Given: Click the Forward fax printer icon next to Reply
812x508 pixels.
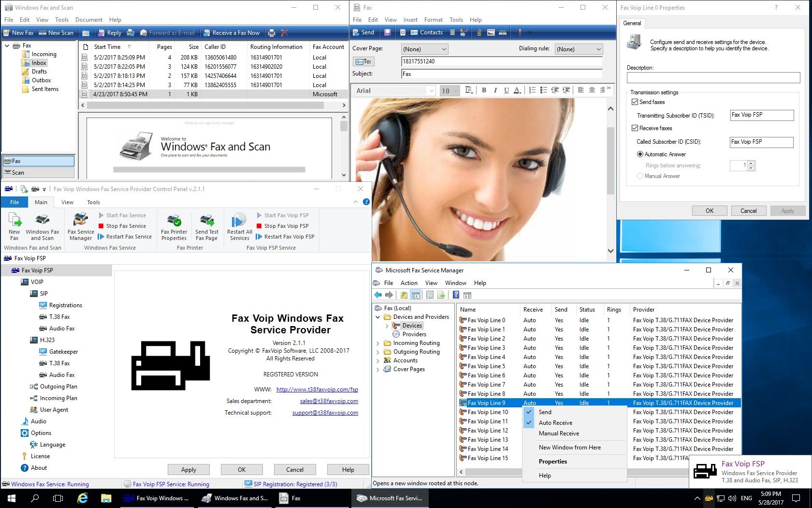Looking at the screenshot, I should click(x=130, y=33).
